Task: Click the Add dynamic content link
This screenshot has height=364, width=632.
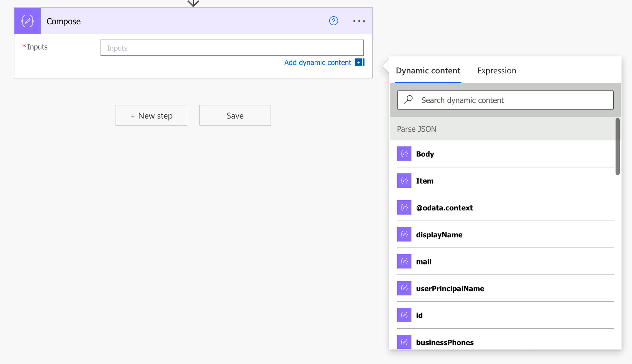Action: pos(318,63)
